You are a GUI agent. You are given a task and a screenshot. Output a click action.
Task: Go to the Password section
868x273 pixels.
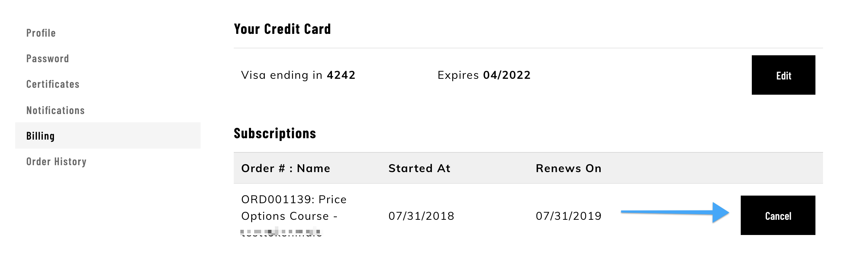click(x=47, y=59)
